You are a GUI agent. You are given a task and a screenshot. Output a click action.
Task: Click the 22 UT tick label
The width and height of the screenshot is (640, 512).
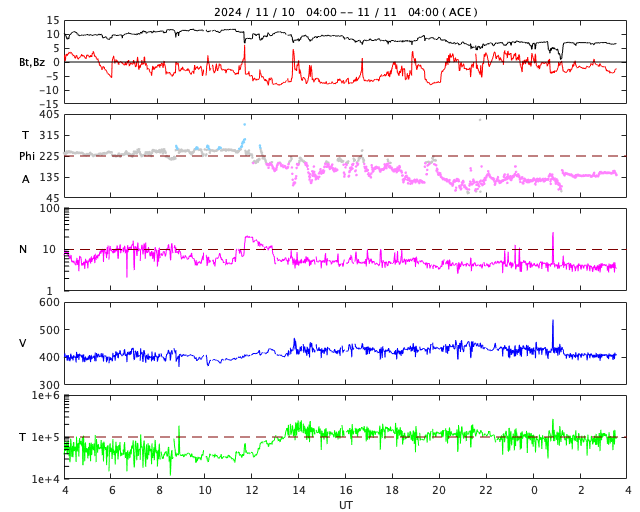pos(486,490)
